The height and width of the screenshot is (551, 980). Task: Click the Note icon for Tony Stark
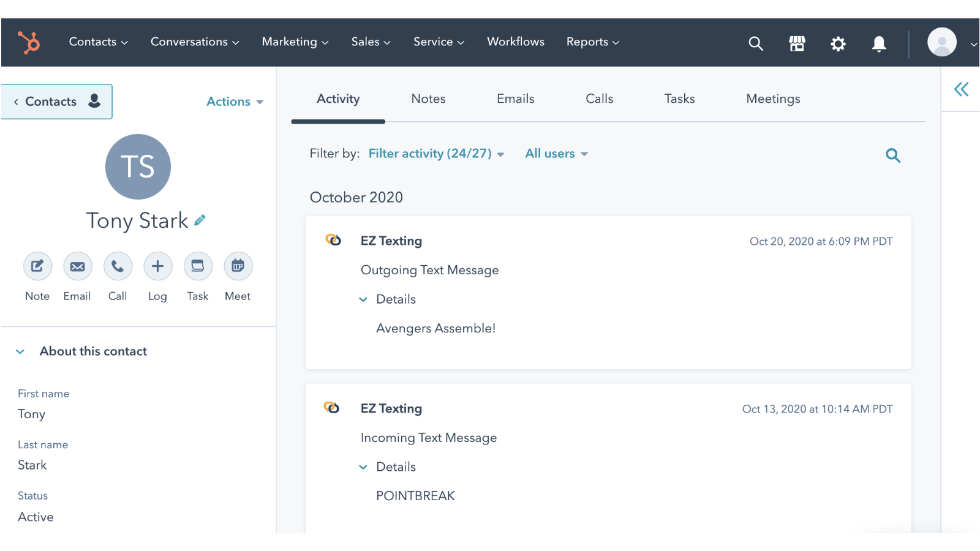coord(37,266)
